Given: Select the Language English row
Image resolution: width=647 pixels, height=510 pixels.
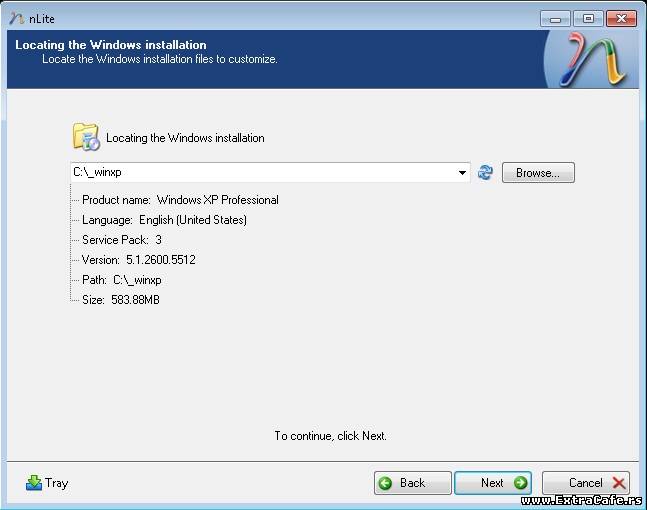Looking at the screenshot, I should [x=164, y=220].
